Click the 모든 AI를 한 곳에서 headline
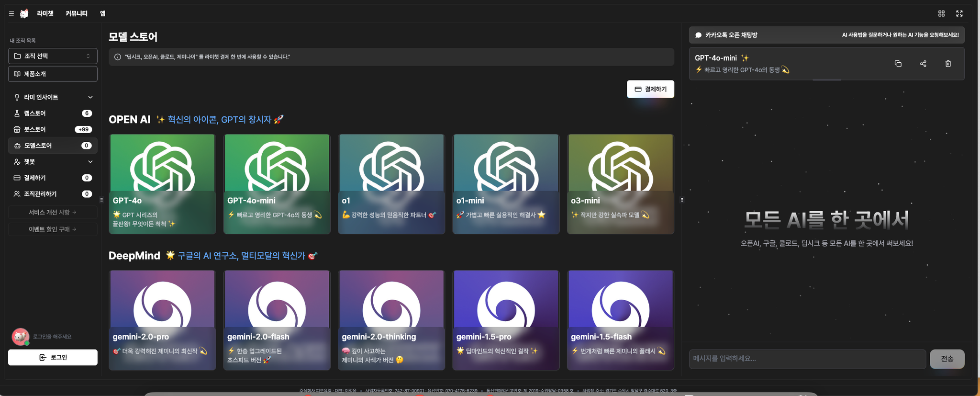980x396 pixels. point(826,220)
